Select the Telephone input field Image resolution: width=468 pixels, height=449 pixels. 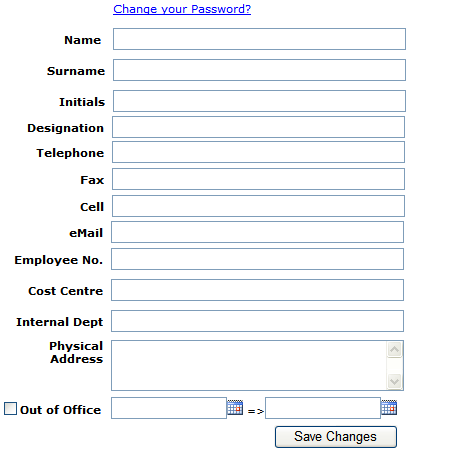pos(258,152)
